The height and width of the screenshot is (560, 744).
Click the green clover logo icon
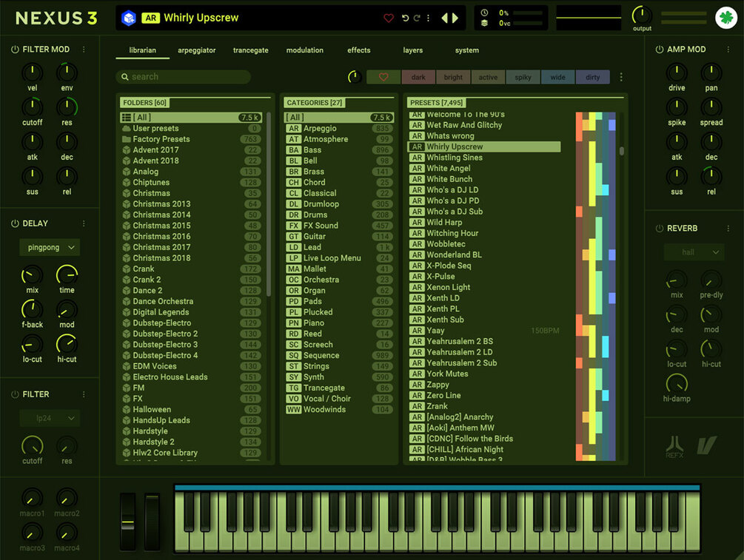726,18
